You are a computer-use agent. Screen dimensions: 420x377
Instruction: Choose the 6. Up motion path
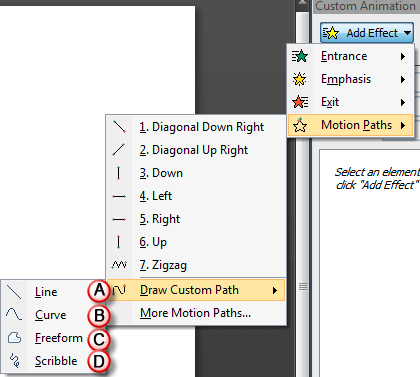(196, 242)
